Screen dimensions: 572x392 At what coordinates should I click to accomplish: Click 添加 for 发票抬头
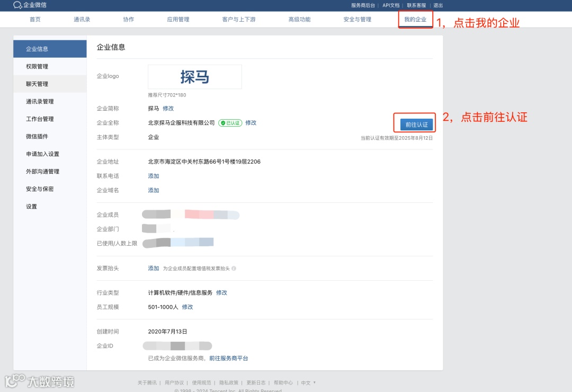point(154,268)
